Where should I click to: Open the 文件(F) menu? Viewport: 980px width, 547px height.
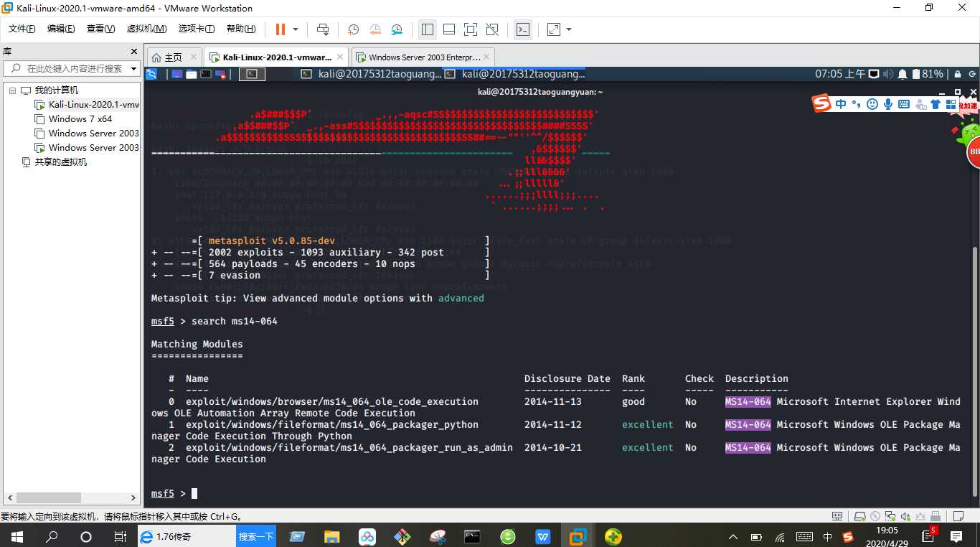[x=22, y=29]
